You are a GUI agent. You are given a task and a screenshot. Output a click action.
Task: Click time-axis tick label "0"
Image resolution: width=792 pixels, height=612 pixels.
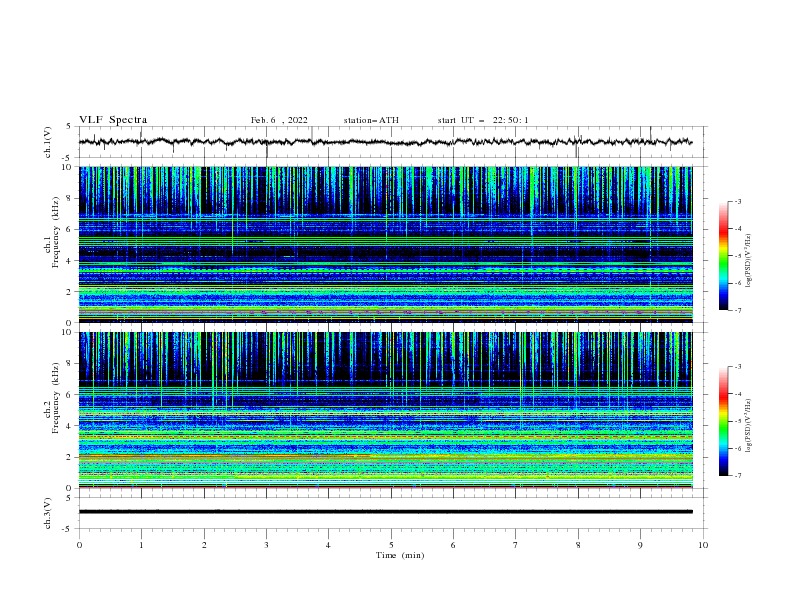79,545
